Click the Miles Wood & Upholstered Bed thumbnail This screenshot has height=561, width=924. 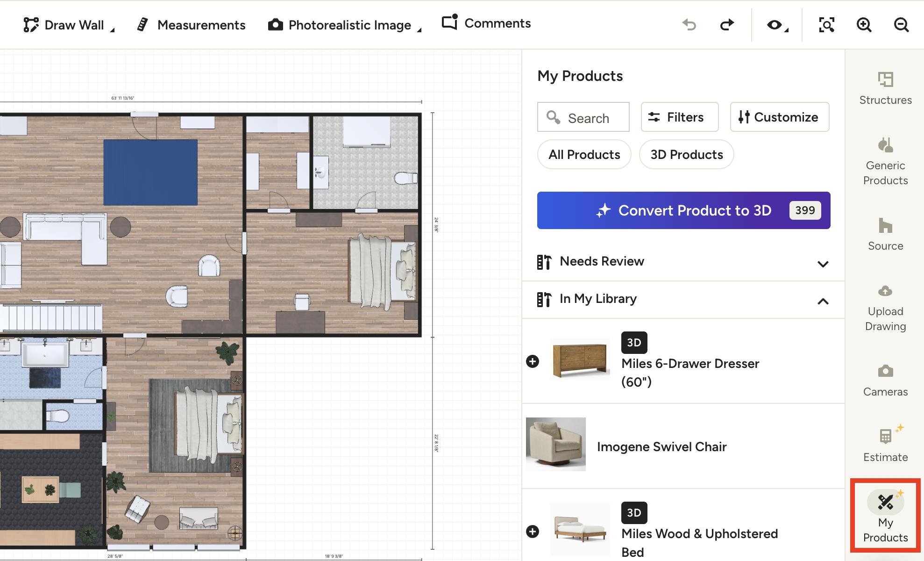[580, 529]
